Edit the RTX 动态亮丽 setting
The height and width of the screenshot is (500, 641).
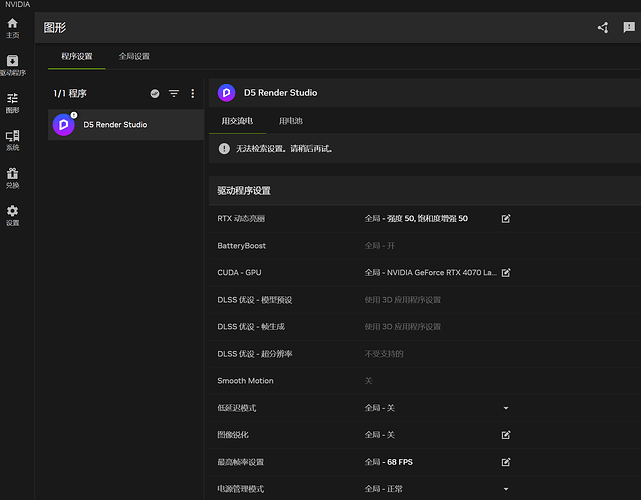506,219
